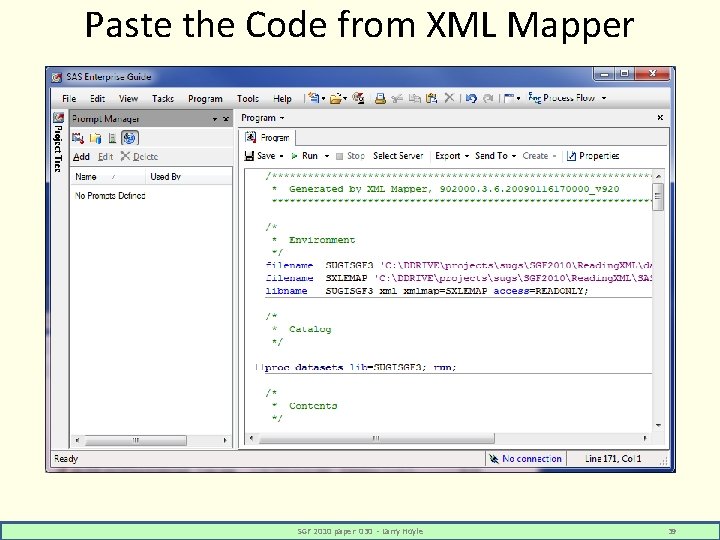Click the 'No Prompts Defined' text

click(110, 196)
